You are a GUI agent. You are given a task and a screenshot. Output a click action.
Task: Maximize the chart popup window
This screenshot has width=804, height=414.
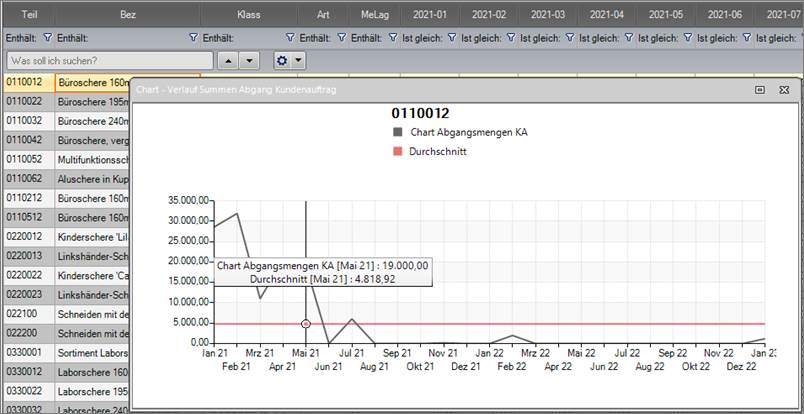click(760, 90)
